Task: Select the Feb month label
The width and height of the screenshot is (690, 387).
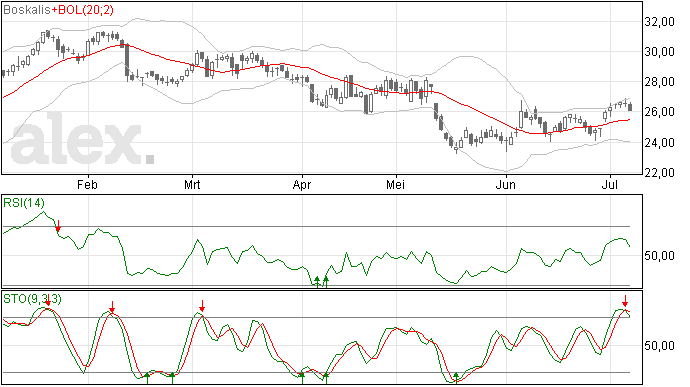Action: tap(87, 184)
